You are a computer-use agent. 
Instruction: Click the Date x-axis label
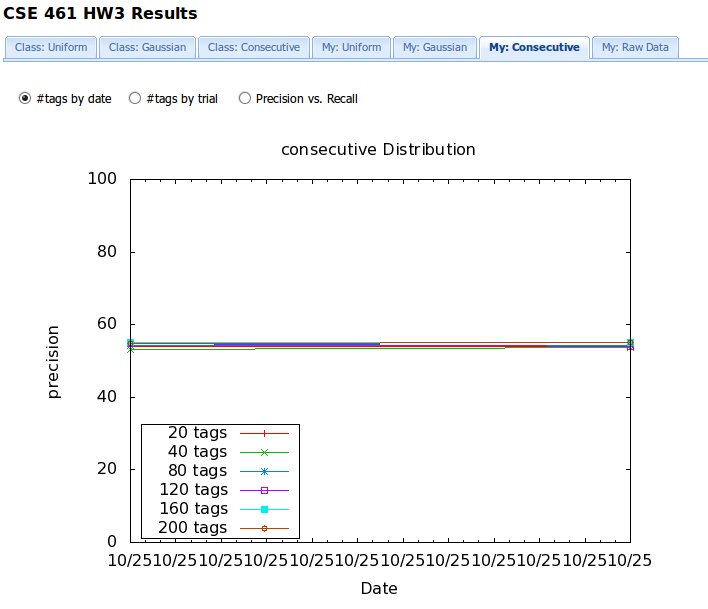click(379, 589)
